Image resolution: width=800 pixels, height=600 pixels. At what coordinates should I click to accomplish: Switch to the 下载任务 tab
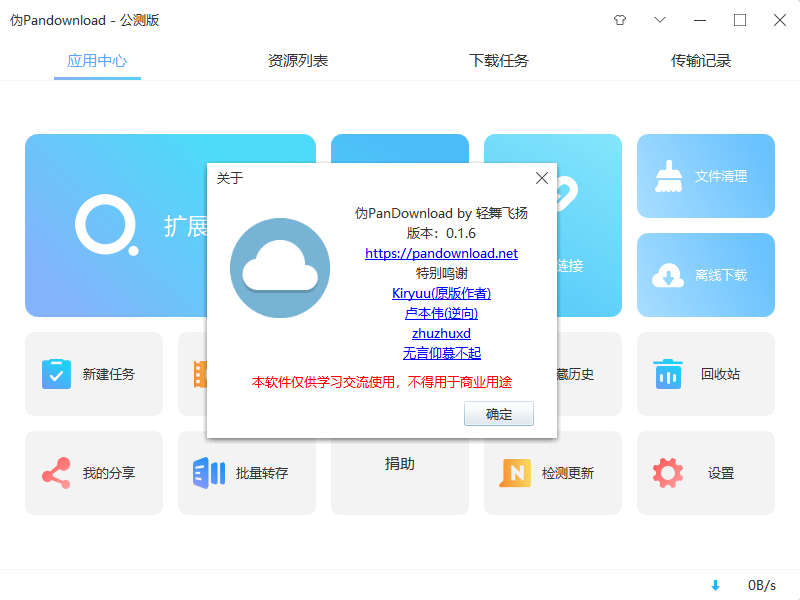[499, 61]
